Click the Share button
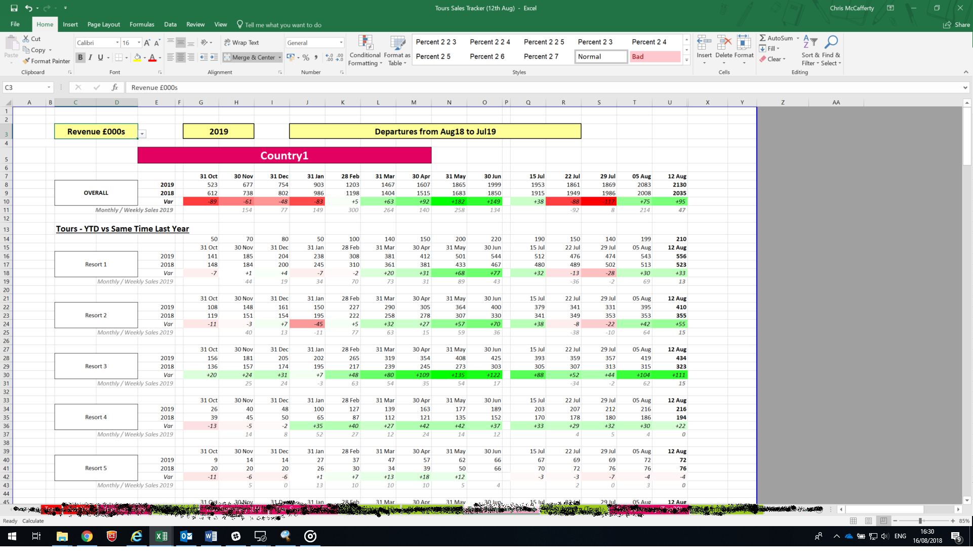Viewport: 973px width, 560px height. click(x=956, y=25)
